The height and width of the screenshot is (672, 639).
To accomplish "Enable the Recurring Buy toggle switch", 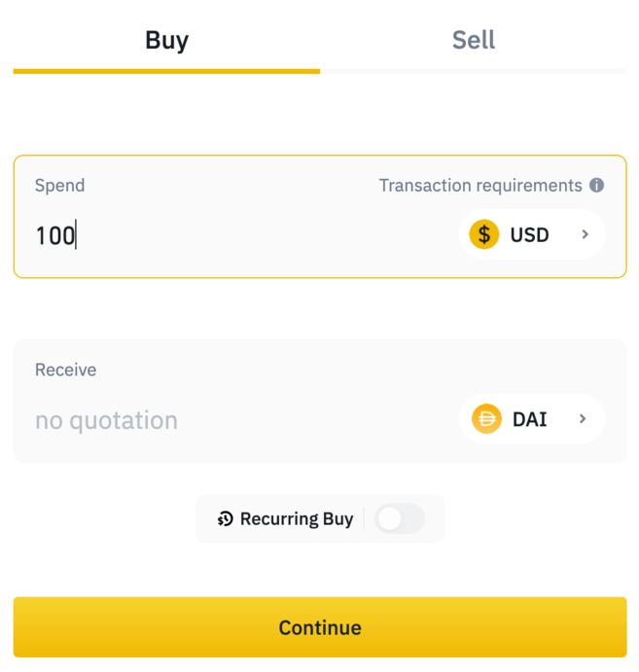I will 400,519.
